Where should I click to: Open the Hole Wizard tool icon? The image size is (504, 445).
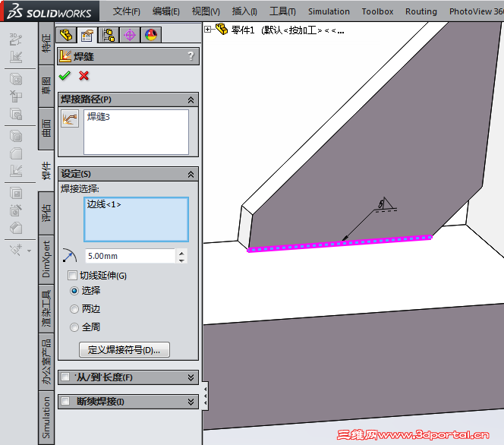coord(16,210)
